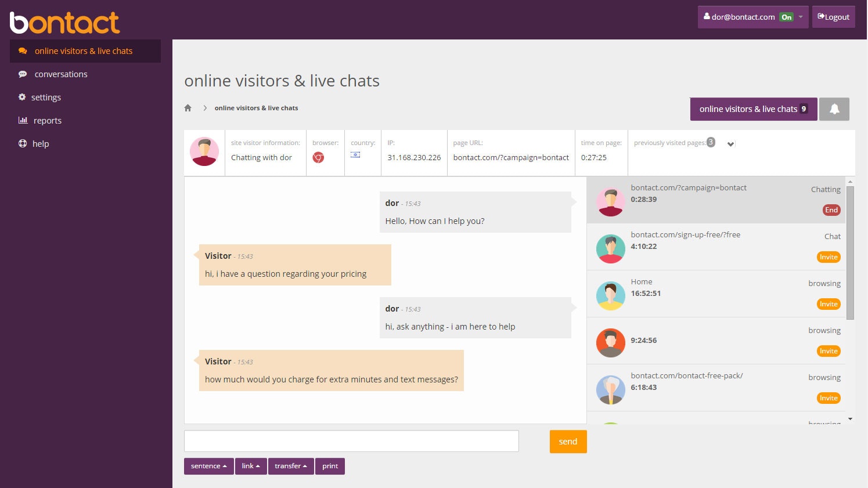Open the dor@bontact.com account dropdown arrow

pyautogui.click(x=801, y=17)
